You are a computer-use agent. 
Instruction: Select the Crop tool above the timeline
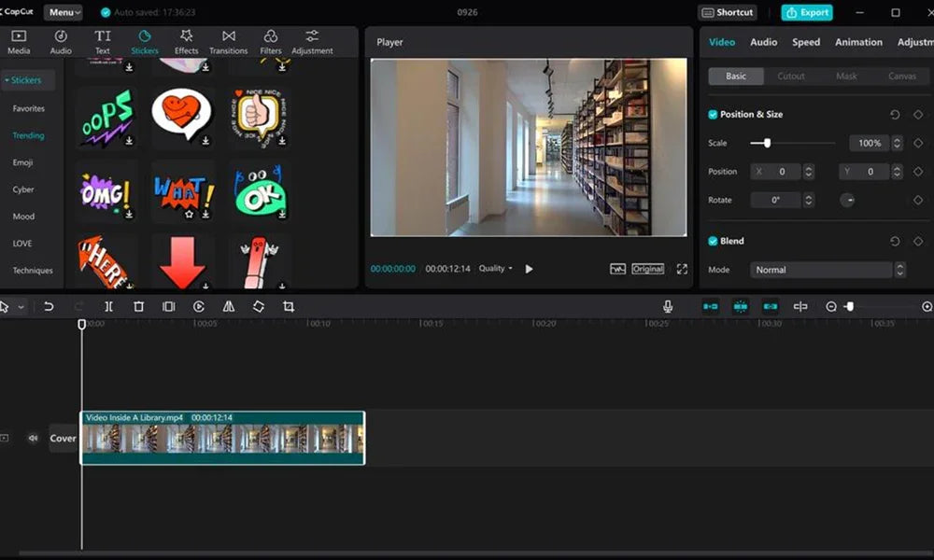(x=290, y=306)
